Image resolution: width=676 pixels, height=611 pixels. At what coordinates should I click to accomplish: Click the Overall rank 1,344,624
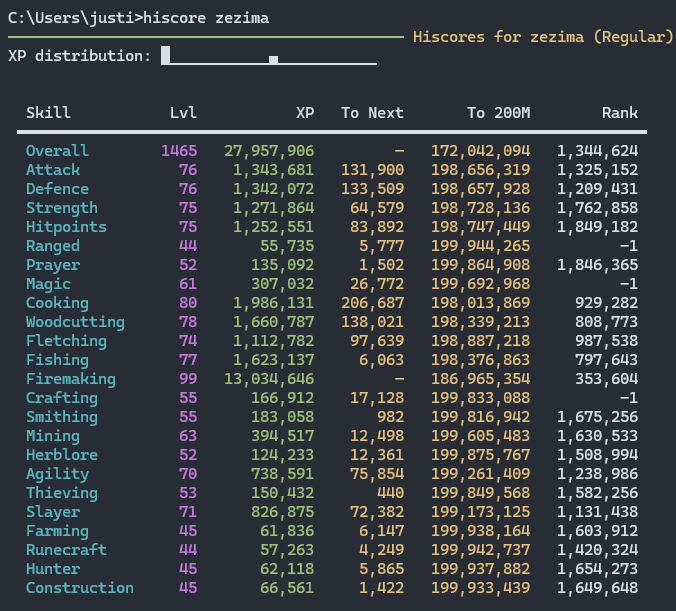(598, 151)
